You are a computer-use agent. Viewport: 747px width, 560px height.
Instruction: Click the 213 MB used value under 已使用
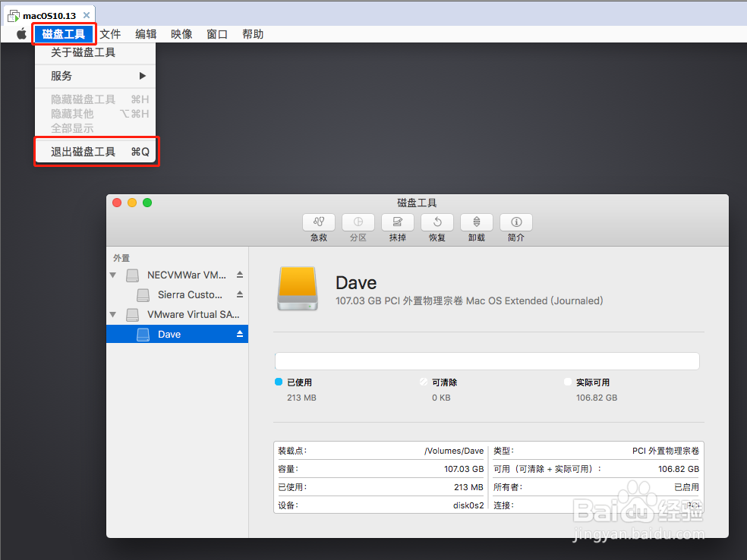(x=301, y=398)
